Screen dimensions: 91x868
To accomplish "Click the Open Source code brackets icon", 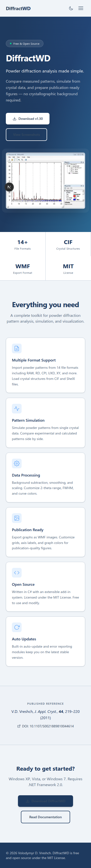I will pos(17,572).
